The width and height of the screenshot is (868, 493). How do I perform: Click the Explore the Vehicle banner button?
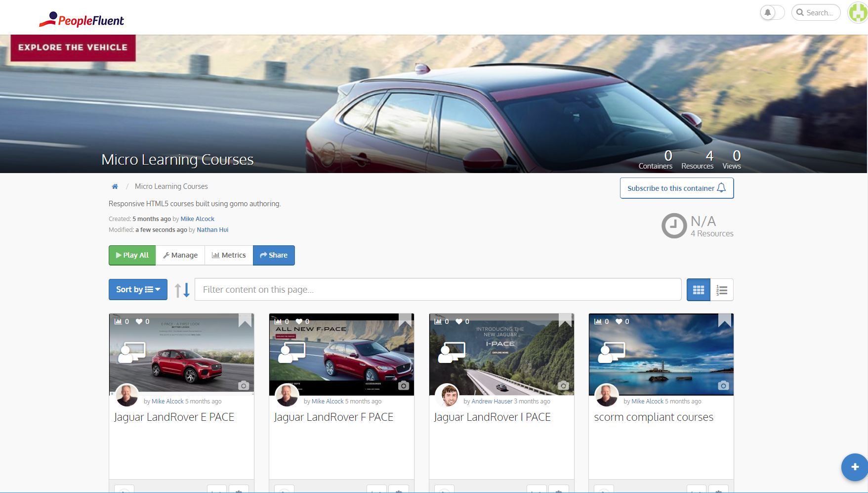(x=73, y=47)
